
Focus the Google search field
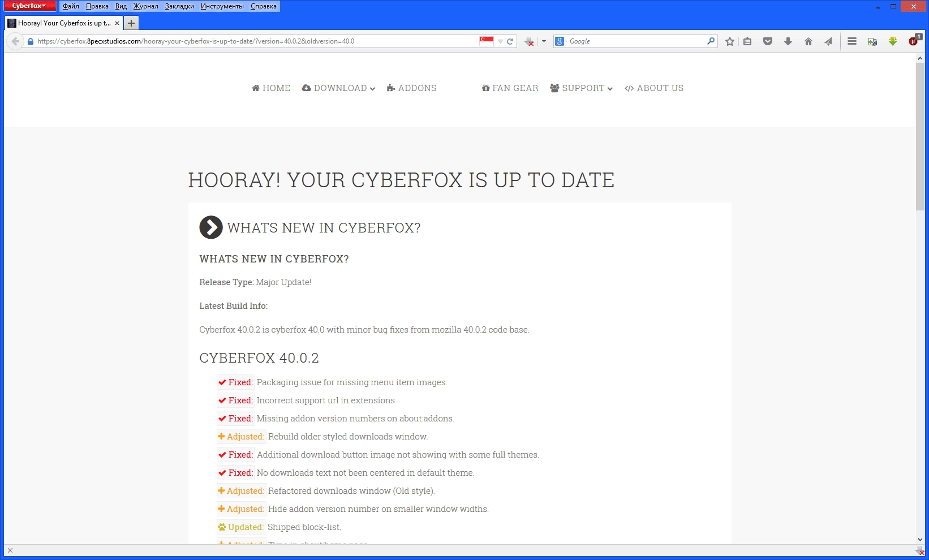[x=636, y=41]
